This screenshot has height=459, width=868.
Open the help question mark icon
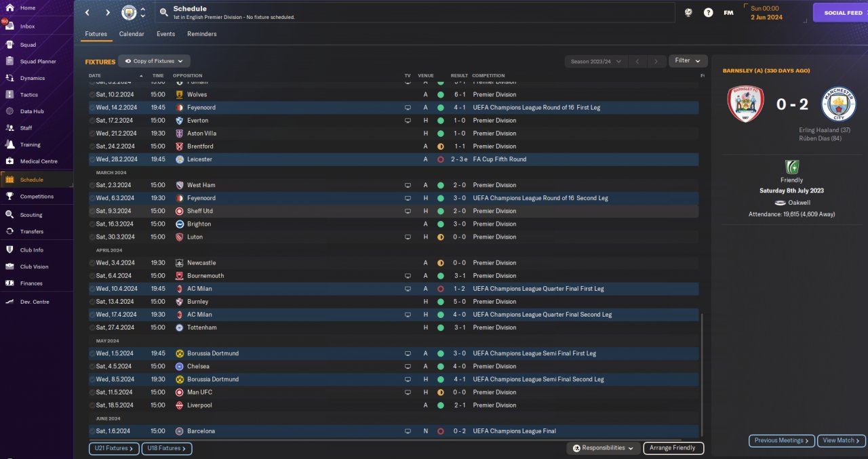(x=708, y=12)
